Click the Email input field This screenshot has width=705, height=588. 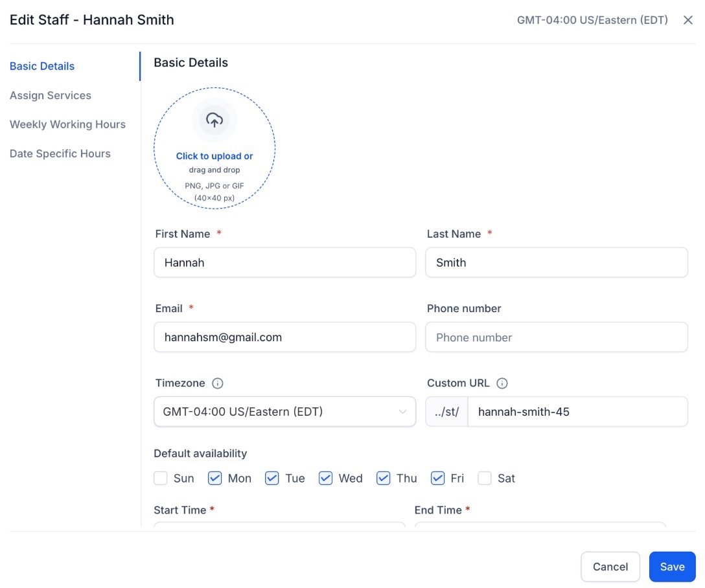pos(284,337)
